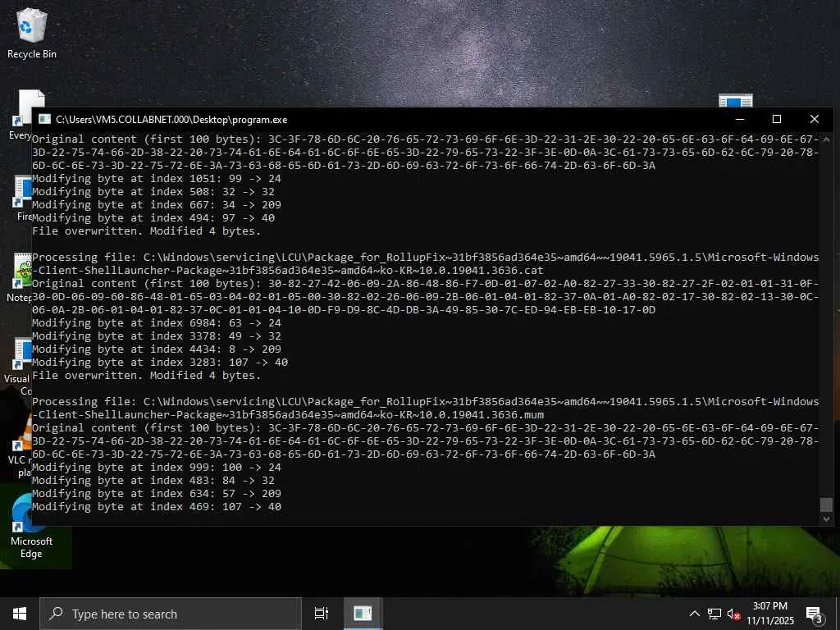
Task: Click the file path line ending in 3636.cat
Action: click(288, 270)
